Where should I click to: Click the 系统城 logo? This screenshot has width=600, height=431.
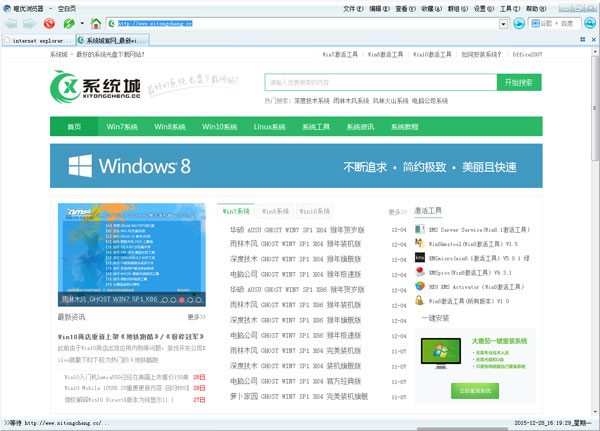tap(96, 87)
